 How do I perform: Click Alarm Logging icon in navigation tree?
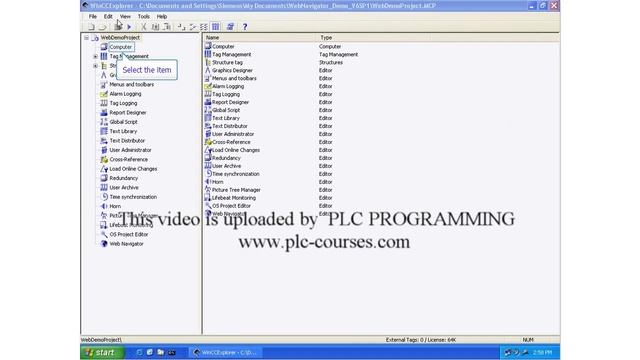(104, 94)
